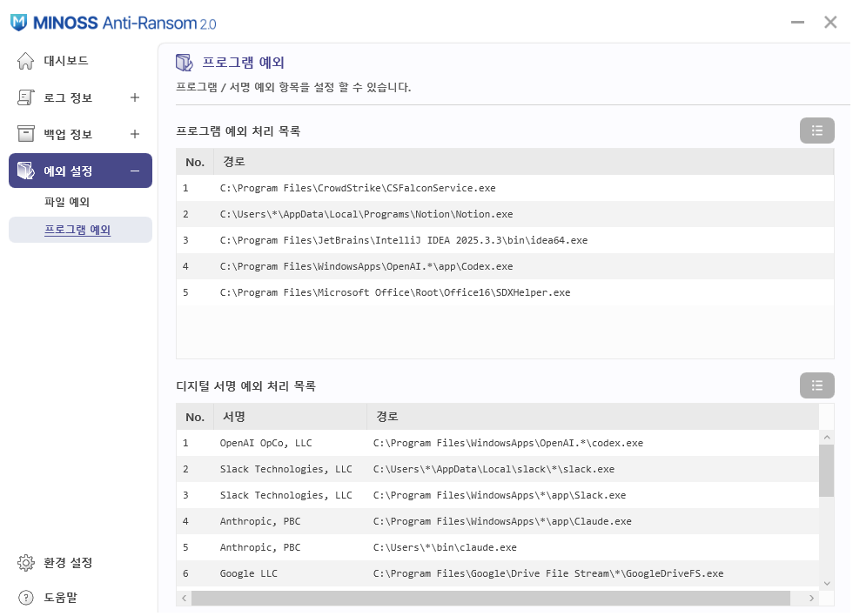
Task: Click the No. header of program exception table
Action: 195,163
